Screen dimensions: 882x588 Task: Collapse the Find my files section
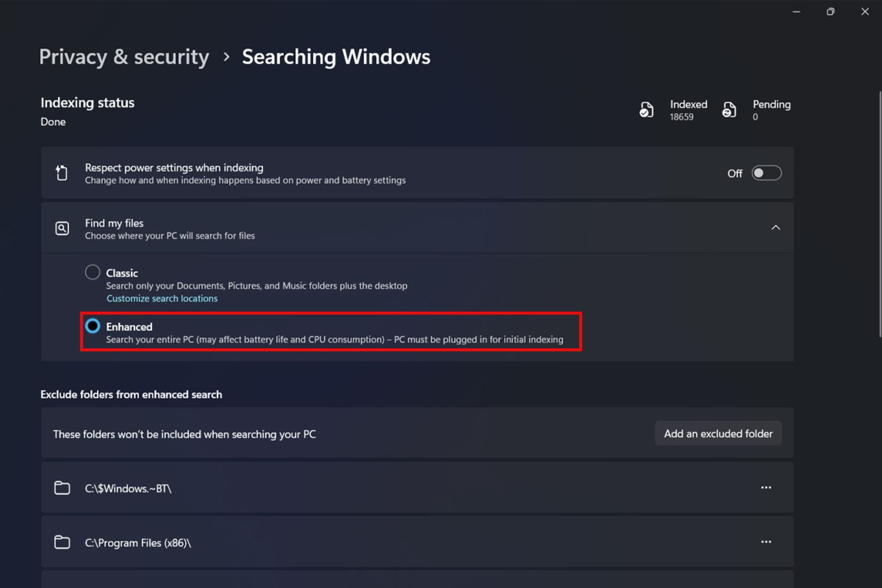tap(775, 228)
